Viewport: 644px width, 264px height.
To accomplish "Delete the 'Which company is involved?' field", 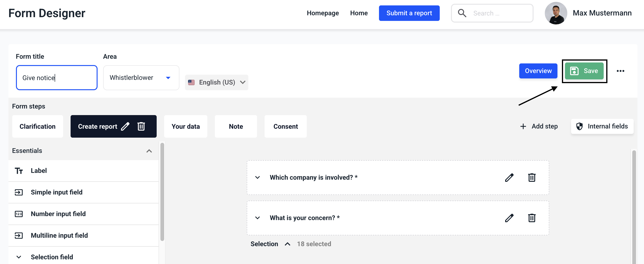I will point(531,178).
